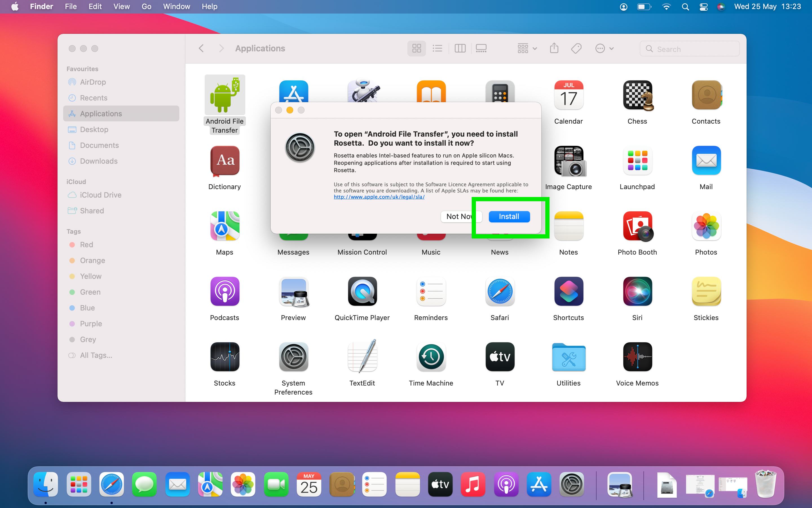Open the Apple menu
The image size is (812, 508).
[15, 6]
